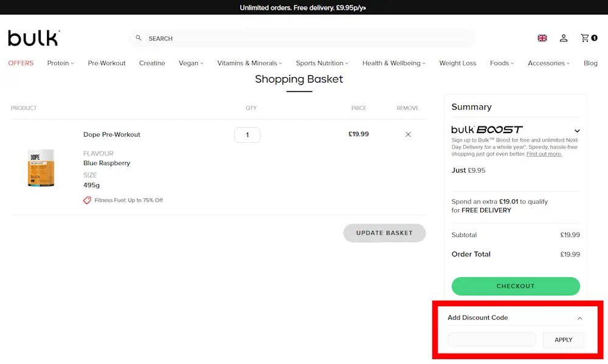The image size is (608, 364).
Task: Expand the Bulk Boost section chevron
Action: [577, 131]
